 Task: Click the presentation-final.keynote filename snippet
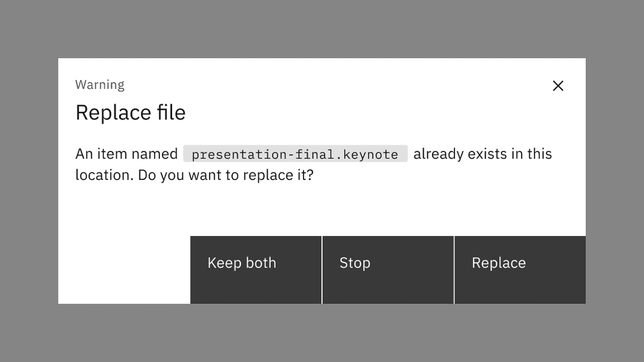click(295, 154)
